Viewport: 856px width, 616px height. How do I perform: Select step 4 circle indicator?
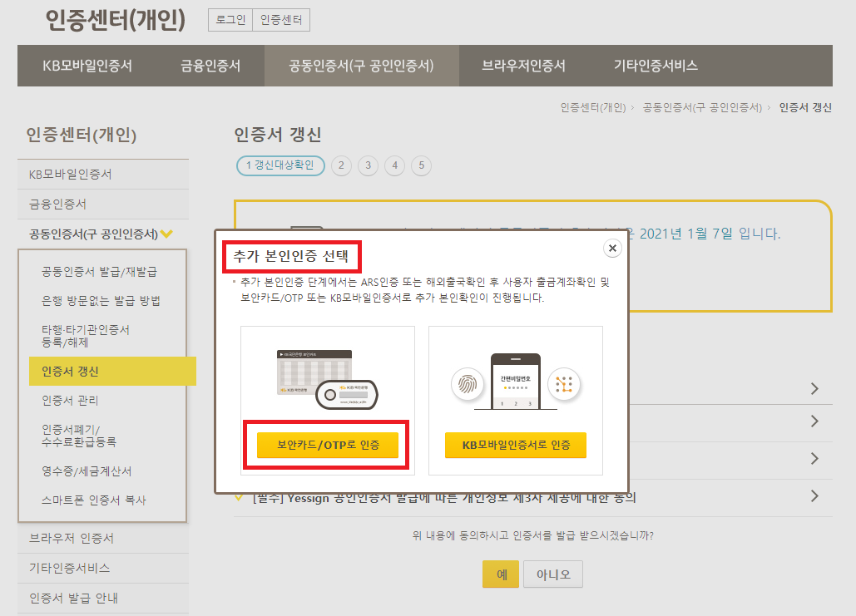[394, 165]
